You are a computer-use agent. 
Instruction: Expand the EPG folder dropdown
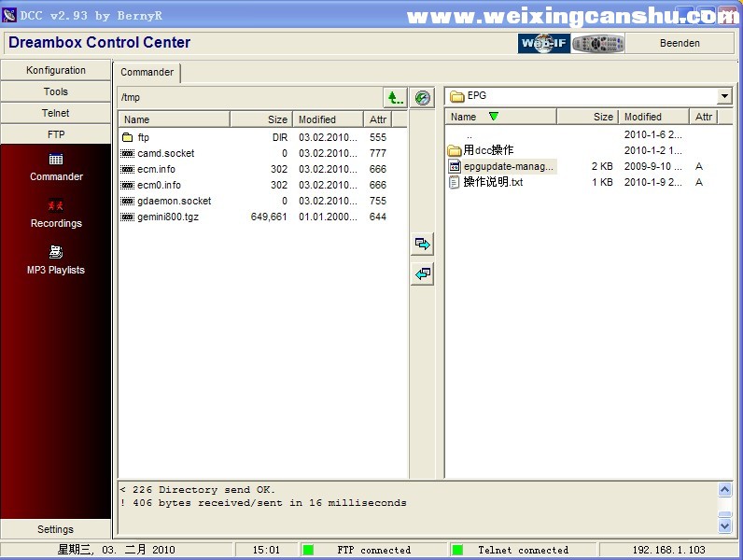[724, 96]
